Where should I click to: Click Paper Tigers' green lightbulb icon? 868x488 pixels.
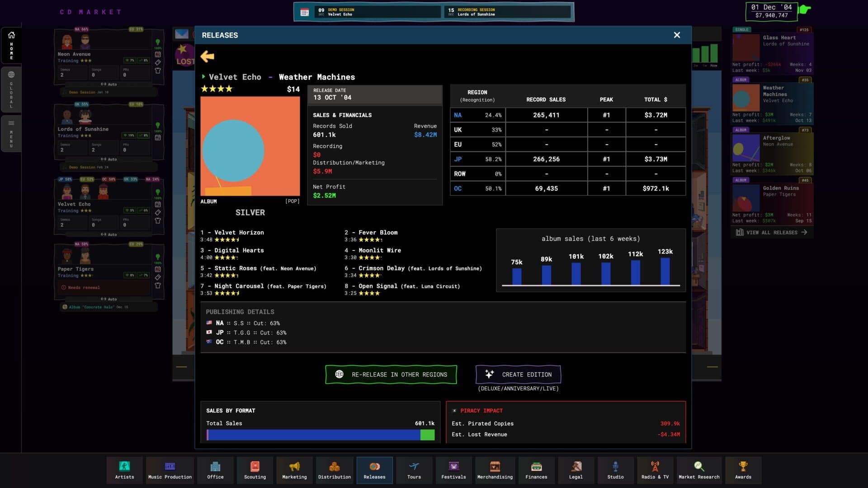(158, 257)
